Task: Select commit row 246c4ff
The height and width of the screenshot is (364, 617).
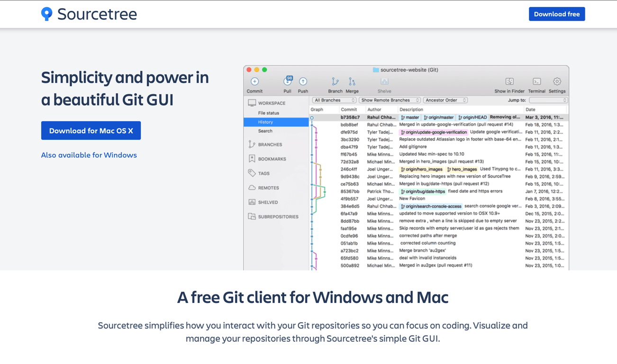Action: coord(438,169)
